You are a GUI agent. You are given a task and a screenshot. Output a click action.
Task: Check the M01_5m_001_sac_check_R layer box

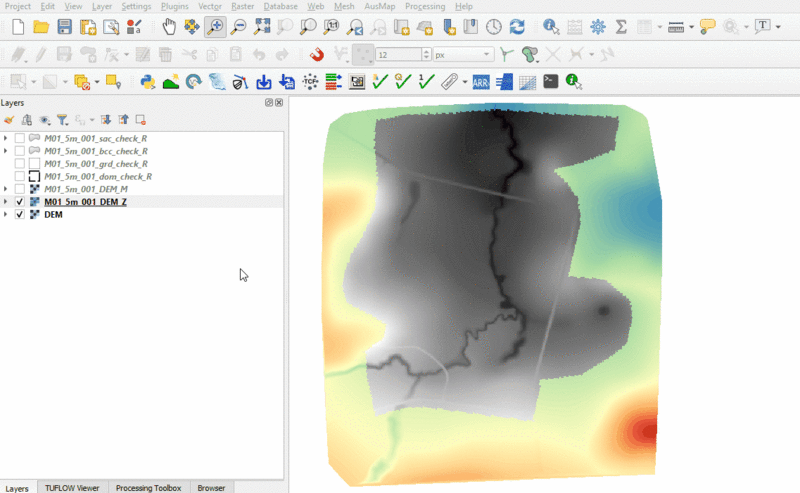coord(20,137)
